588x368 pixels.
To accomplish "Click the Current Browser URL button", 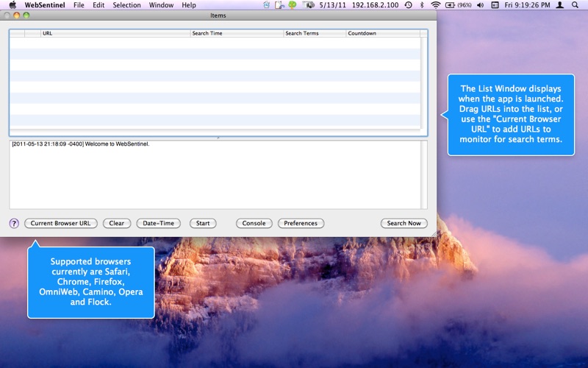I will (x=61, y=224).
